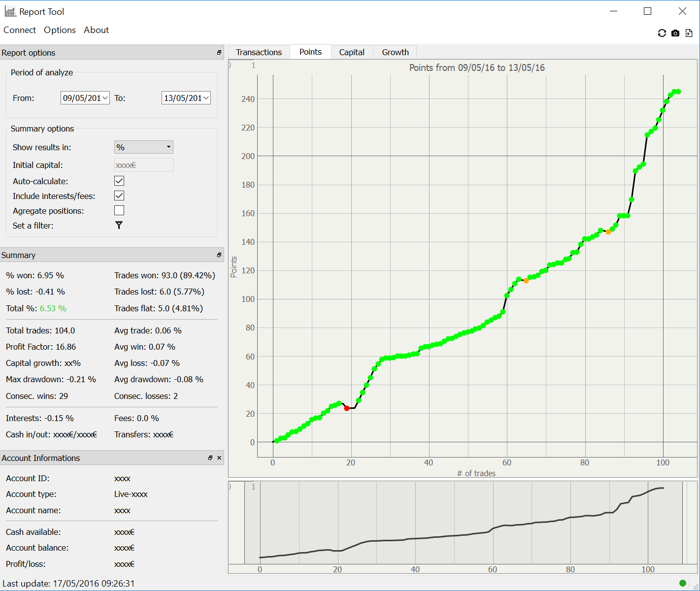Open the Growth tab
The image size is (700, 591).
click(395, 52)
